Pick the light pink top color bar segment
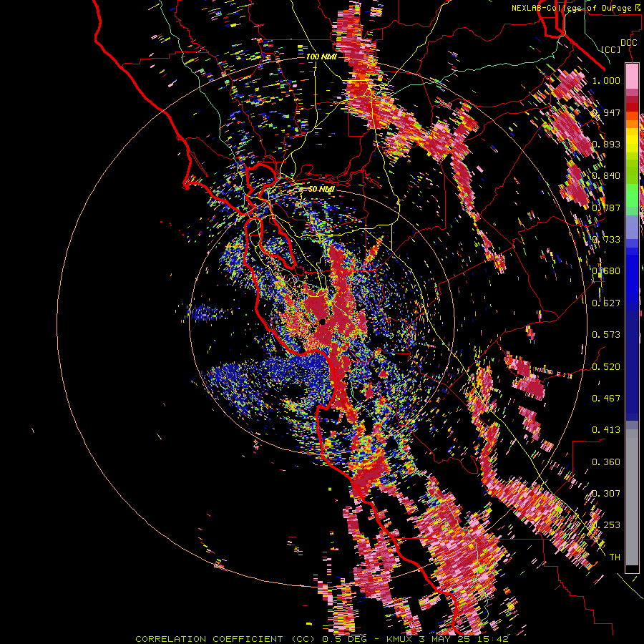This screenshot has width=644, height=644. (632, 76)
